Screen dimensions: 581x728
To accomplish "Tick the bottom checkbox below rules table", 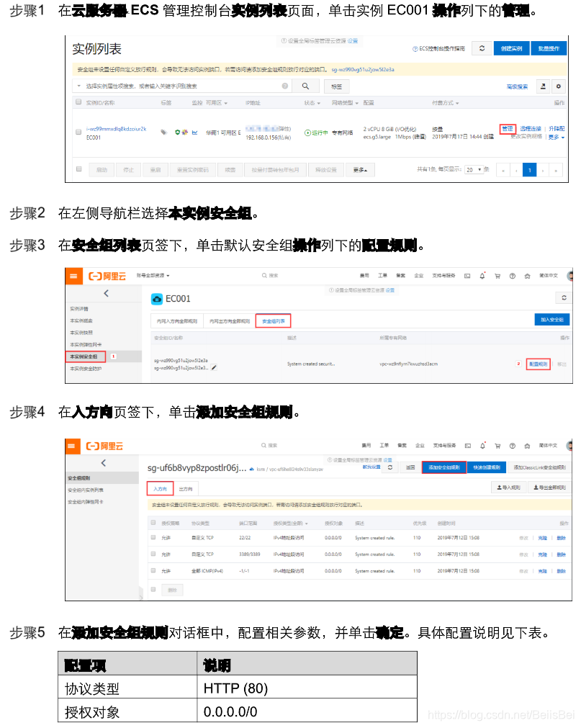I will point(153,589).
